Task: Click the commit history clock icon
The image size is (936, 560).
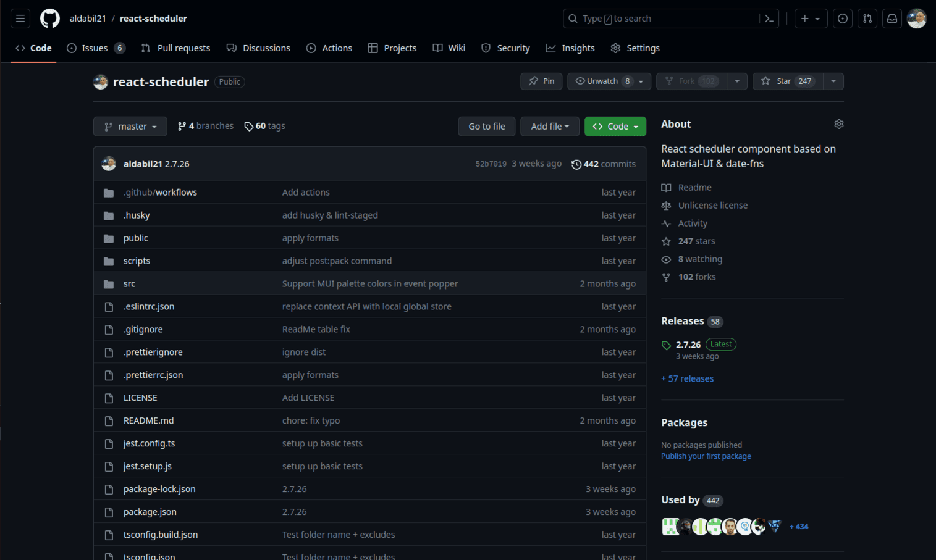Action: (576, 164)
